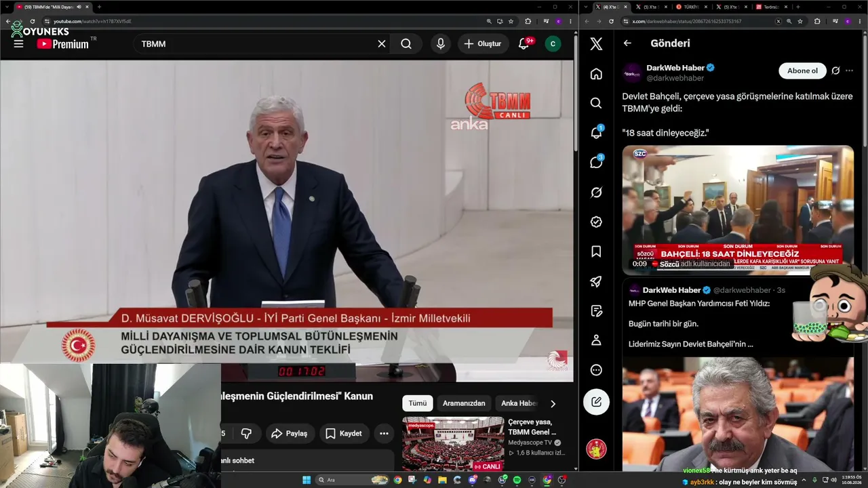This screenshot has width=868, height=488.
Task: Select the Aramanızdan filter chip
Action: pyautogui.click(x=464, y=403)
